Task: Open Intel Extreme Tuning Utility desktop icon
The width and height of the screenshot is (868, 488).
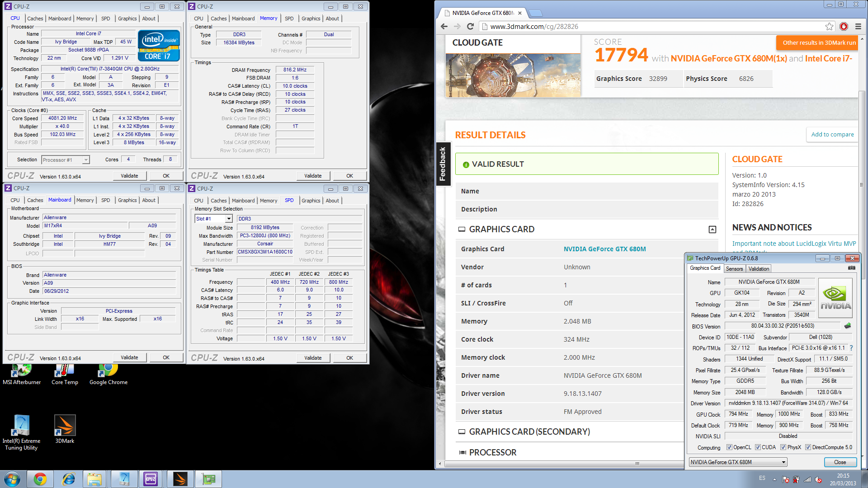Action: tap(21, 432)
